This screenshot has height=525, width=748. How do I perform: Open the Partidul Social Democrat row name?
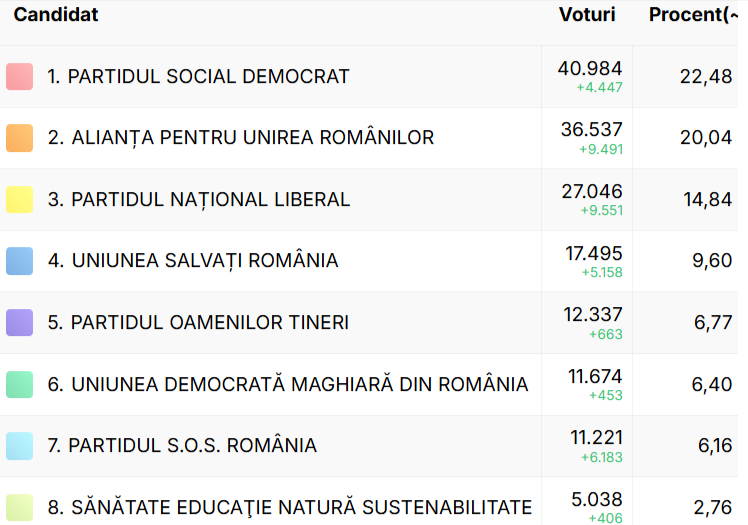[198, 77]
